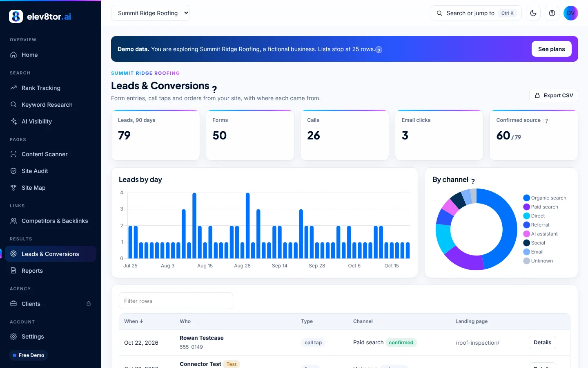The width and height of the screenshot is (588, 368).
Task: Click the Keyword Research magnifier icon
Action: click(x=13, y=105)
